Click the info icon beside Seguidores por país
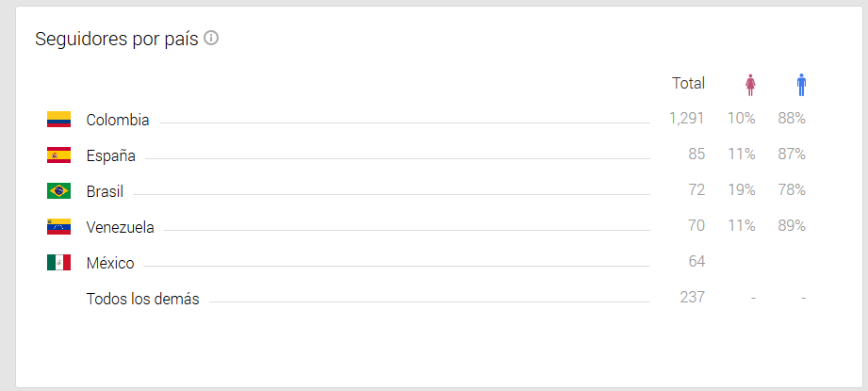The height and width of the screenshot is (391, 868). pyautogui.click(x=211, y=39)
